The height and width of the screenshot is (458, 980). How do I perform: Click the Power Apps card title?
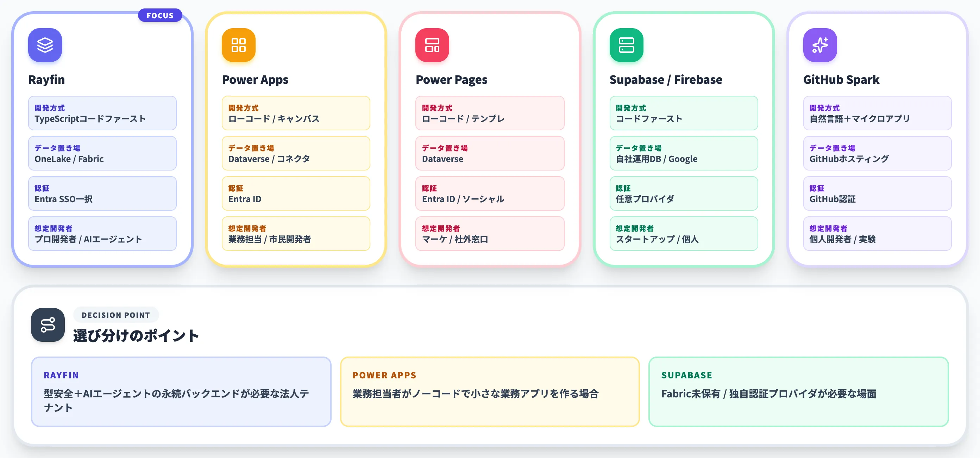pyautogui.click(x=255, y=80)
